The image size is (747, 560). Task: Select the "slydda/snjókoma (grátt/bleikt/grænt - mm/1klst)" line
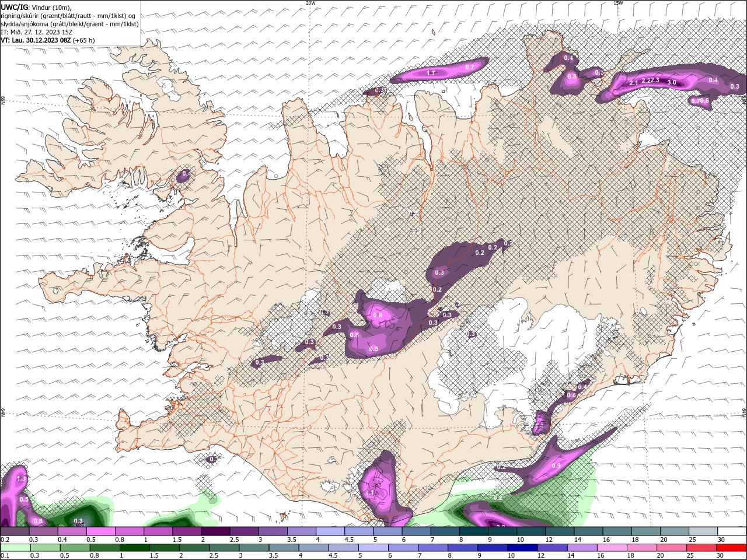[x=69, y=24]
